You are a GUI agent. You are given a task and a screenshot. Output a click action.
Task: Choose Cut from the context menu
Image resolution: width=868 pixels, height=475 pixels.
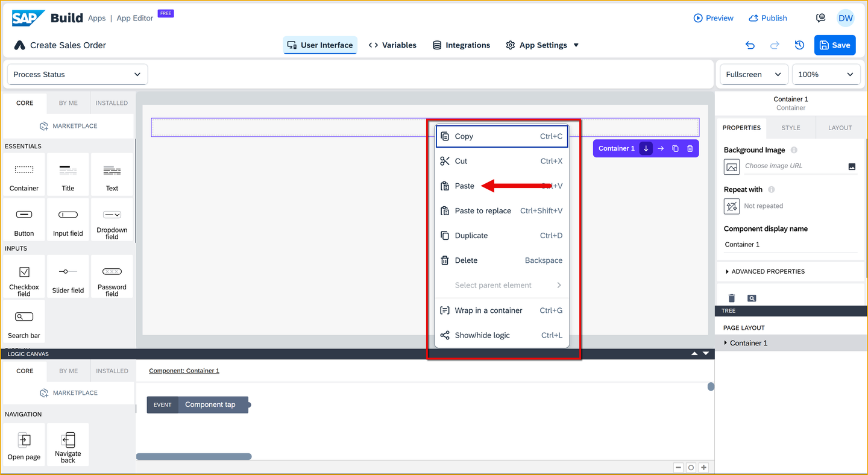pyautogui.click(x=502, y=161)
